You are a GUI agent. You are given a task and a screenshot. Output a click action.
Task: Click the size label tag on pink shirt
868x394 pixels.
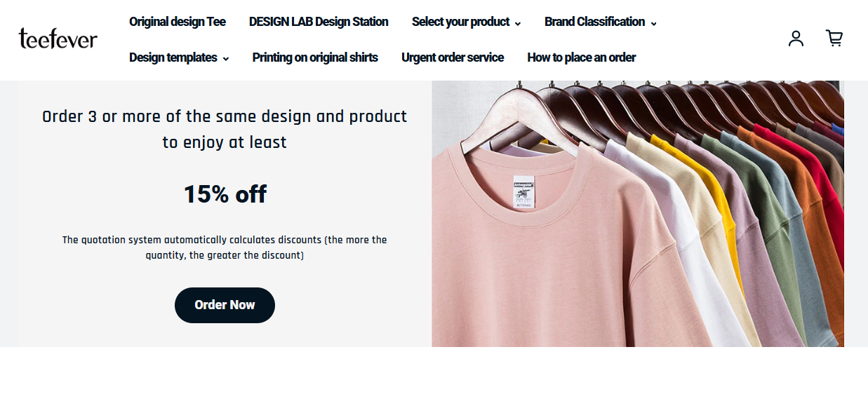point(523,192)
